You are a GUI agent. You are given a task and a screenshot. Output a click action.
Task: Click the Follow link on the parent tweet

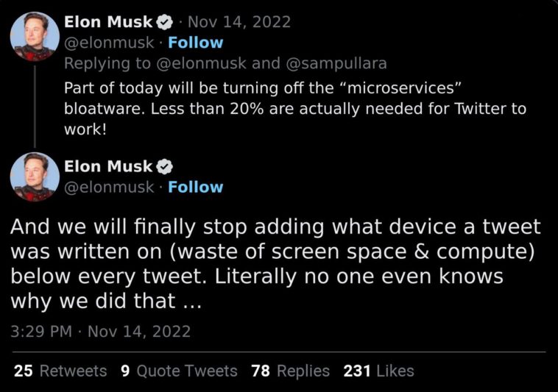[x=195, y=43]
